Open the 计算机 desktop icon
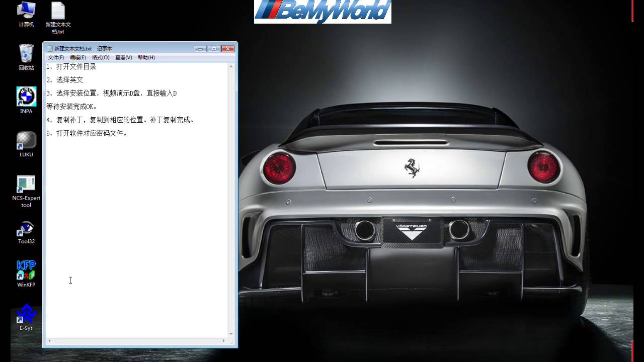 tap(26, 14)
